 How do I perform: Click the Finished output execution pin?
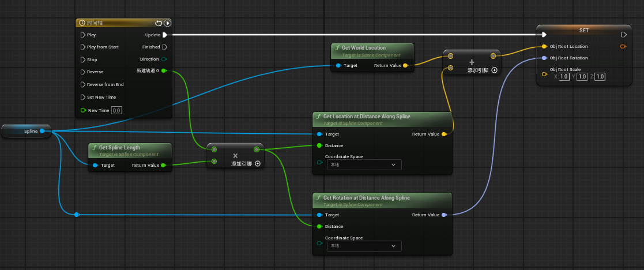click(x=164, y=47)
